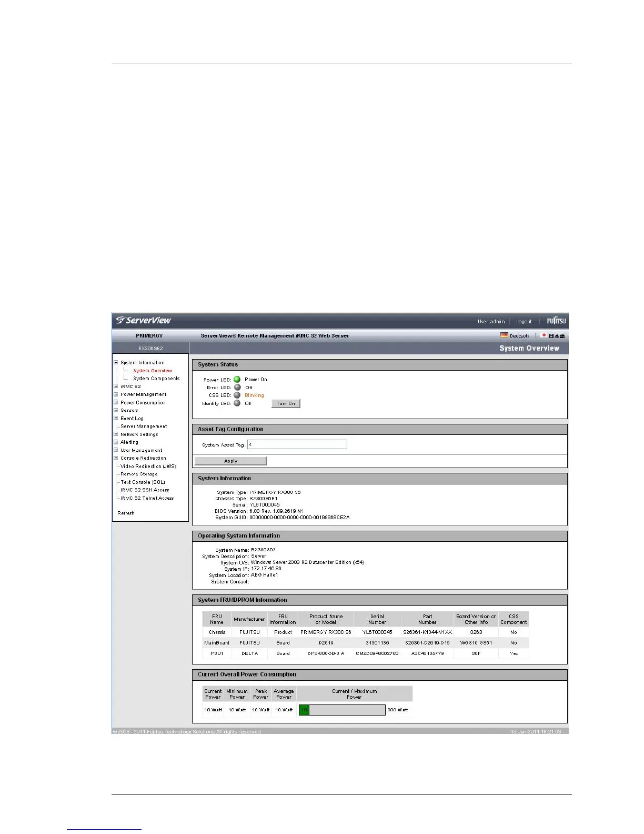Viewport: 644px width, 834px height.
Task: Click the Refresh link in sidebar
Action: click(126, 513)
